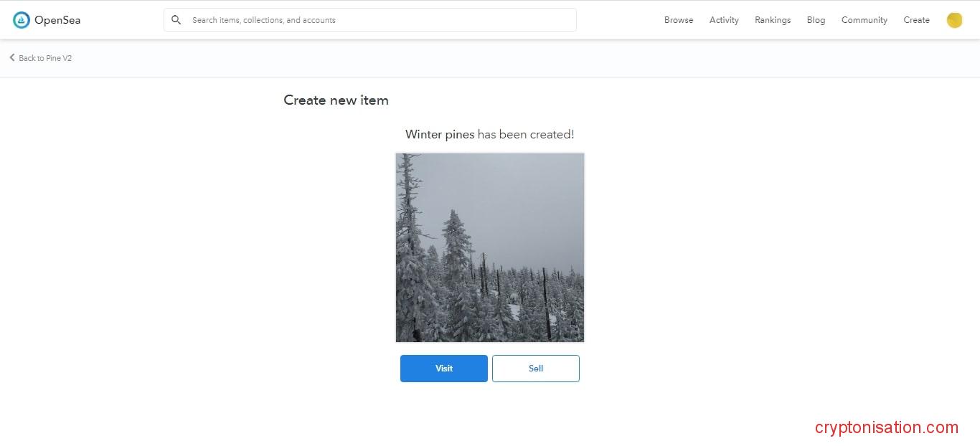Open the Browse menu item

click(x=678, y=20)
